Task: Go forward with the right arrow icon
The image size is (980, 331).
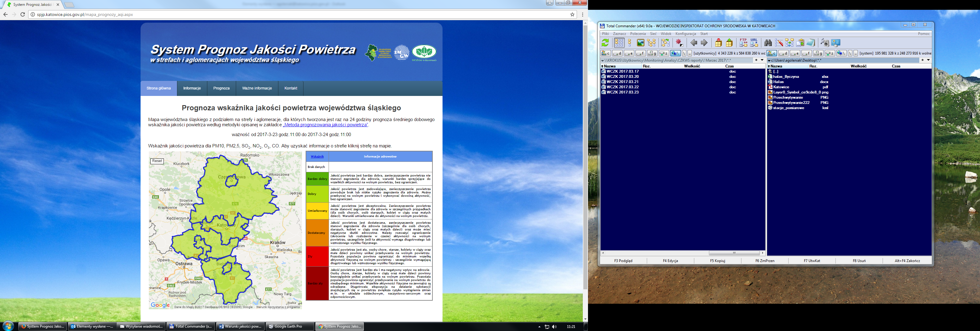Action: pos(704,43)
